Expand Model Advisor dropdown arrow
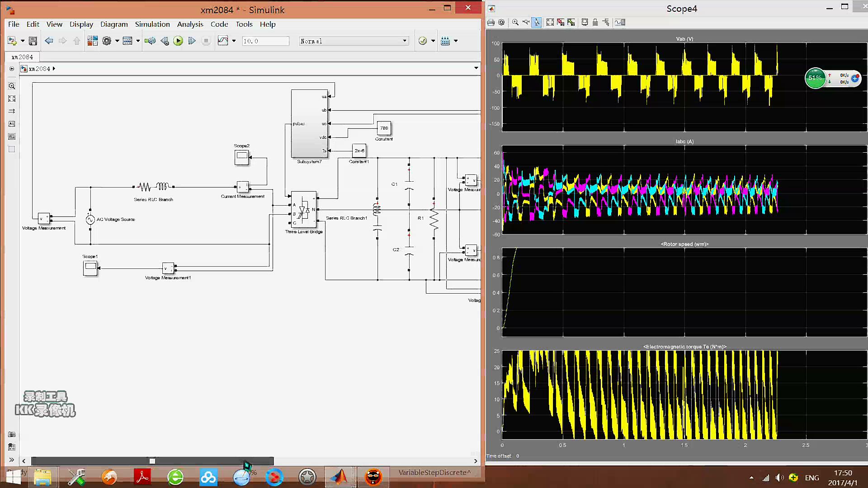 coord(433,41)
